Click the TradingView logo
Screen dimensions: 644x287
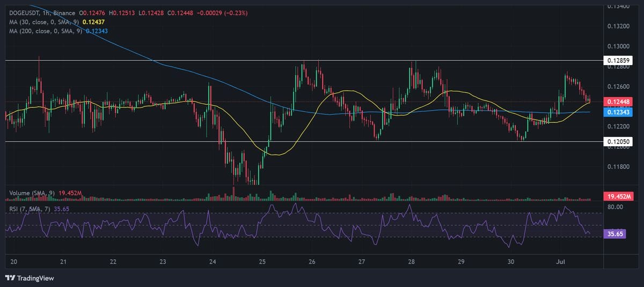[30, 278]
